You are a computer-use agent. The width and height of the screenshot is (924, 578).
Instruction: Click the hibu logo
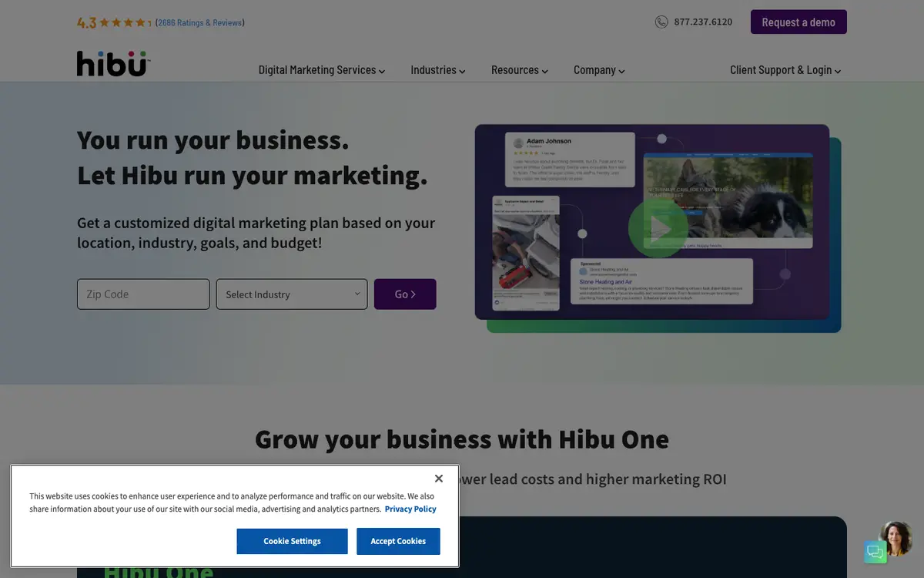tap(113, 63)
